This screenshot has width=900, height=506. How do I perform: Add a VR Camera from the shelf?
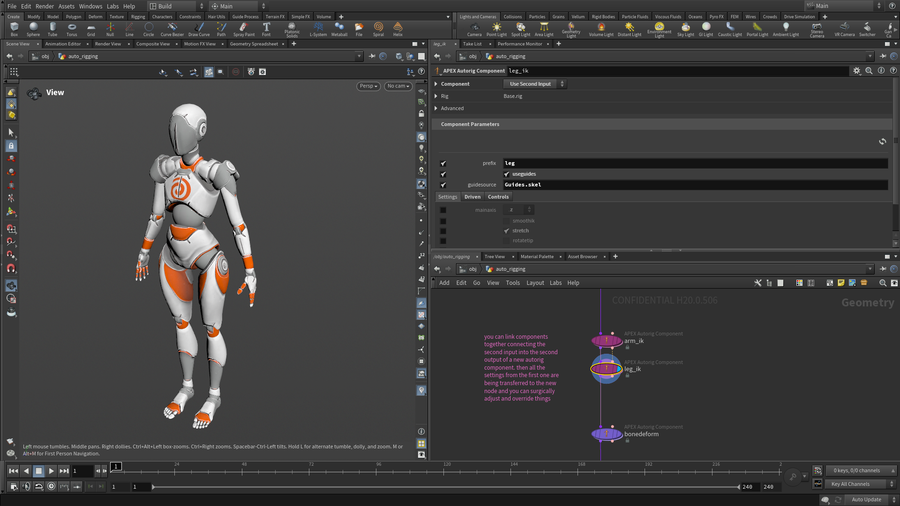[844, 29]
